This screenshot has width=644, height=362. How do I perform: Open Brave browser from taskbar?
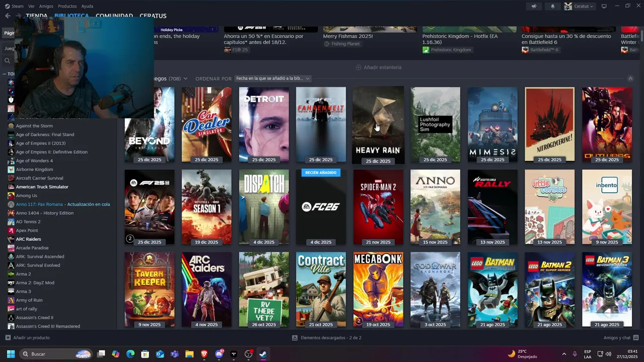coord(204,354)
